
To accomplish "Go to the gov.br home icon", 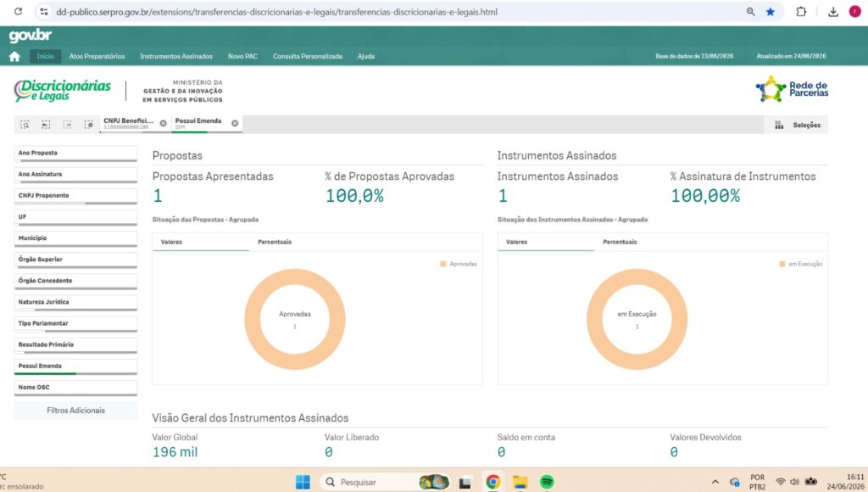I will click(x=14, y=57).
